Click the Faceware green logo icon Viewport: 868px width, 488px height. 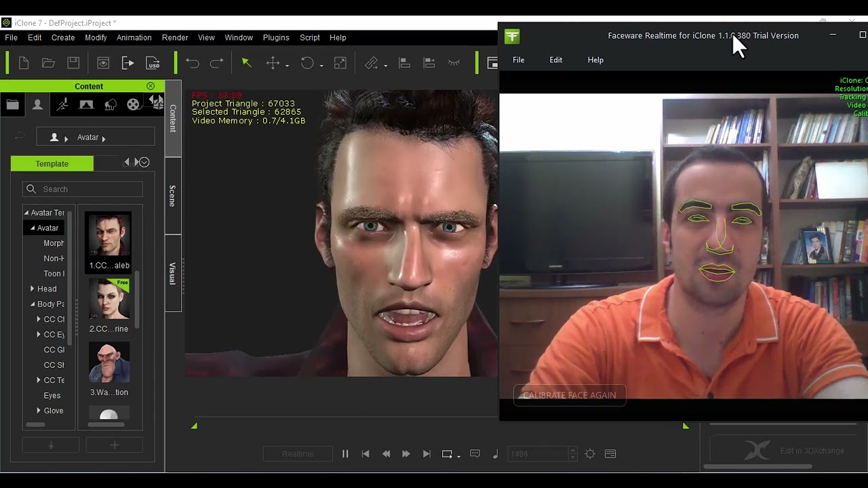pyautogui.click(x=513, y=36)
